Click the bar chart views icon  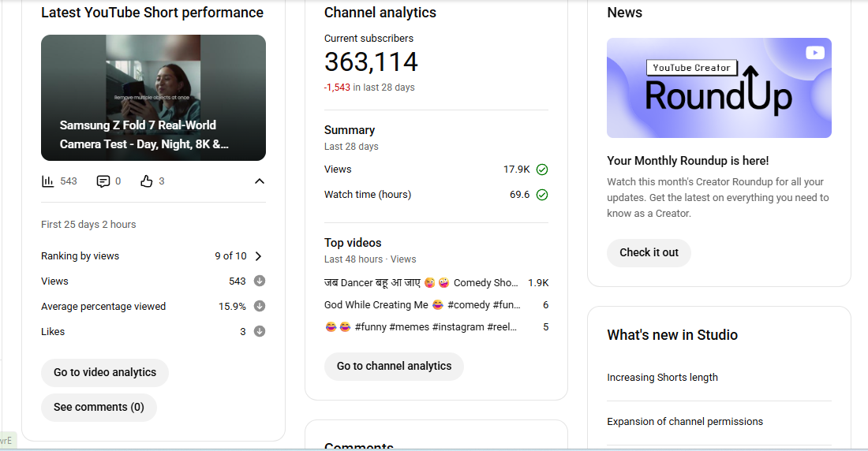click(48, 181)
